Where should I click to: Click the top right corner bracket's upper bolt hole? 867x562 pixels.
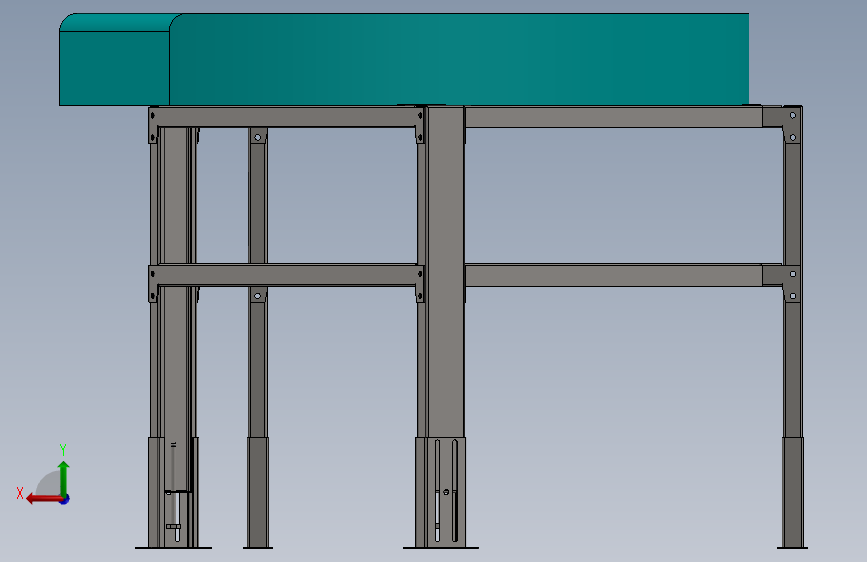(793, 116)
